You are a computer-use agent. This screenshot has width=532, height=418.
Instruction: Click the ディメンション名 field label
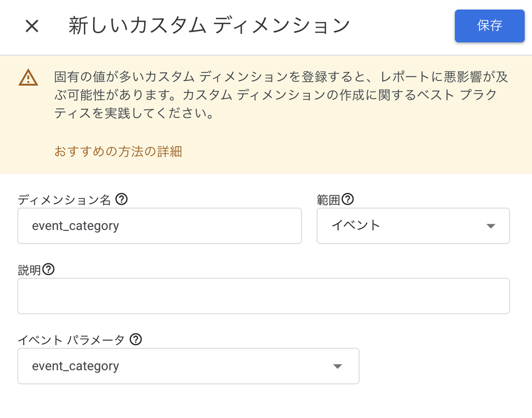64,200
